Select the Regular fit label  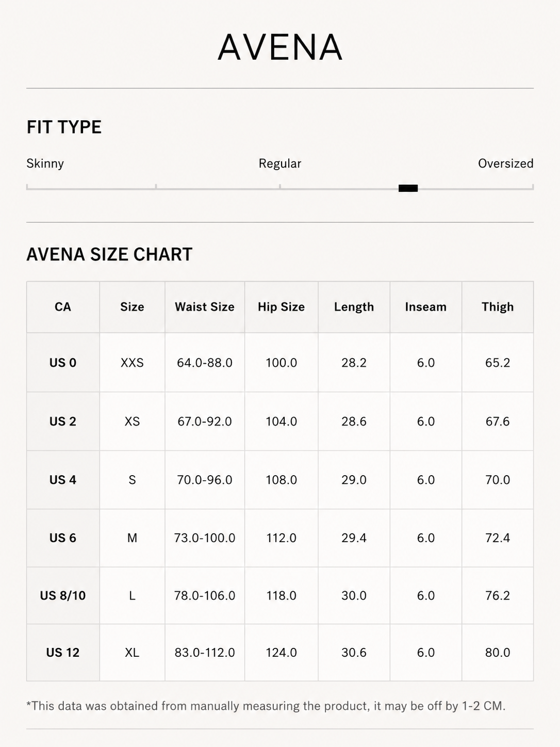(280, 164)
